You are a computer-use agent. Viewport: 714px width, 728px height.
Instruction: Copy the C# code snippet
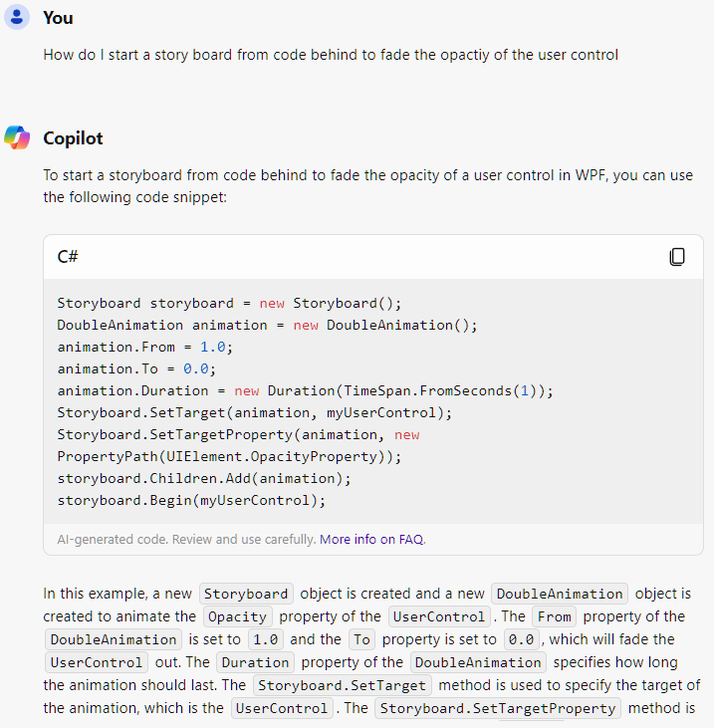click(677, 257)
